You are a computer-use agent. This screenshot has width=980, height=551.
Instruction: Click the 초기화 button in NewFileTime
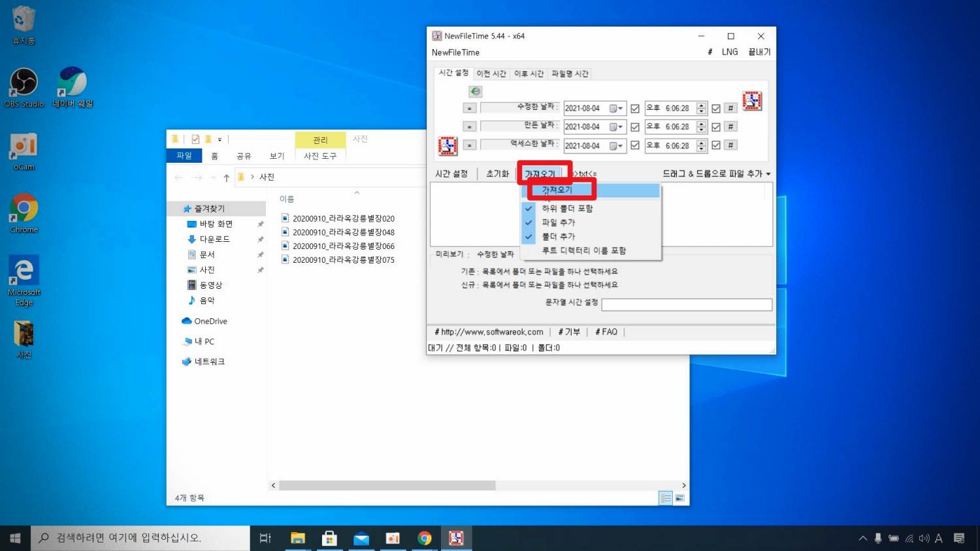pyautogui.click(x=497, y=174)
